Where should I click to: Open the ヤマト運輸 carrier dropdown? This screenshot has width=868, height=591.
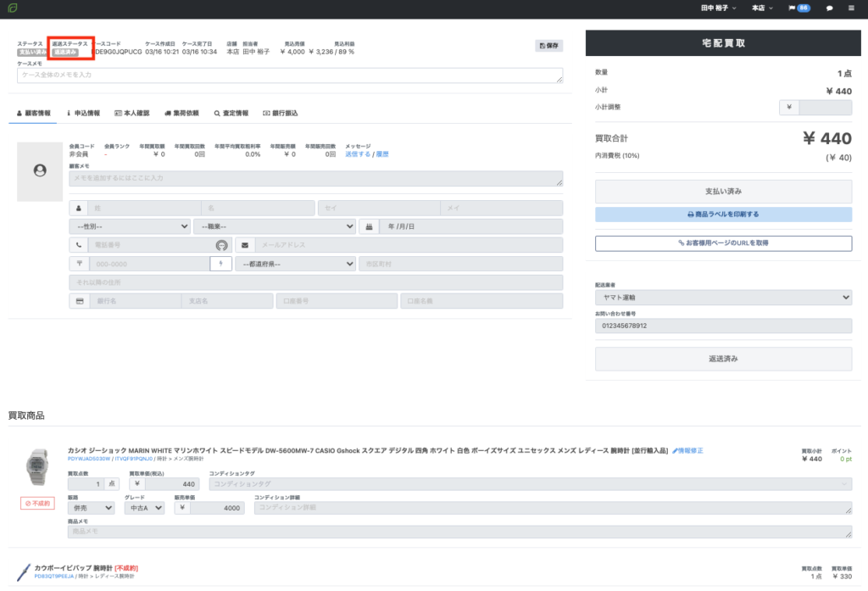coord(723,298)
